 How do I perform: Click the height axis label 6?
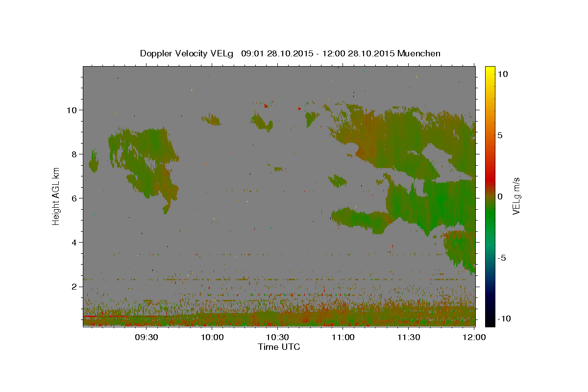(x=74, y=198)
